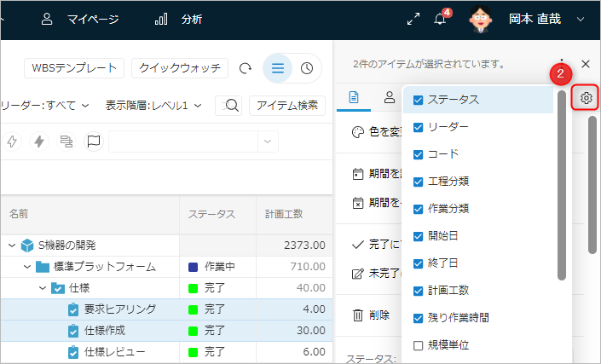Image resolution: width=601 pixels, height=364 pixels.
Task: Uncheck the ステータス checkbox
Action: (418, 100)
